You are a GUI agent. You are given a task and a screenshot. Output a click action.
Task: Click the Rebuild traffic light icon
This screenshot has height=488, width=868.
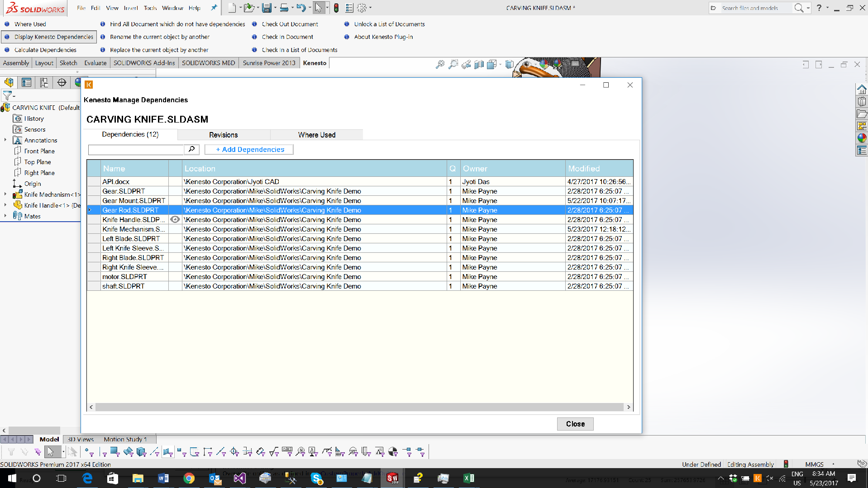(336, 8)
